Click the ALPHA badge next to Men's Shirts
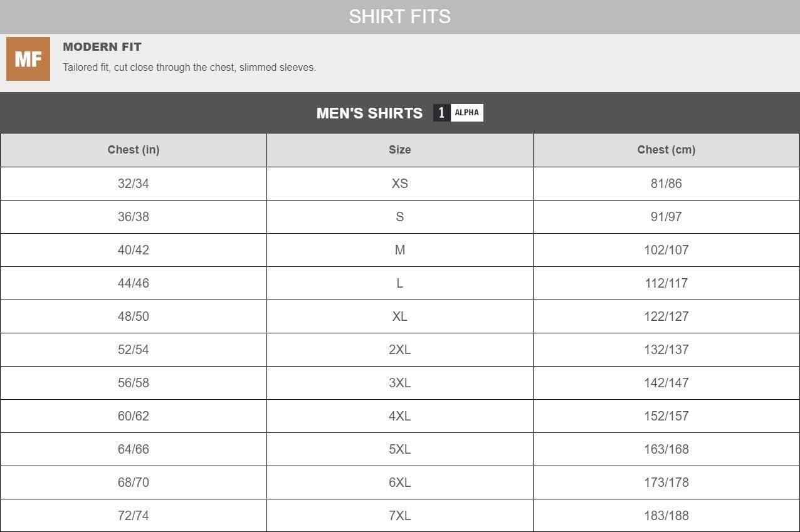 coord(467,113)
